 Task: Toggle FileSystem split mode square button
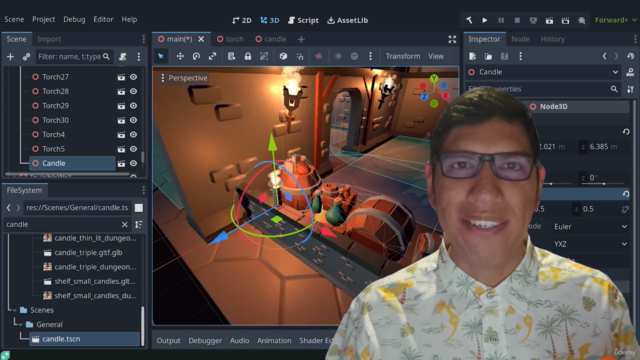tap(139, 208)
